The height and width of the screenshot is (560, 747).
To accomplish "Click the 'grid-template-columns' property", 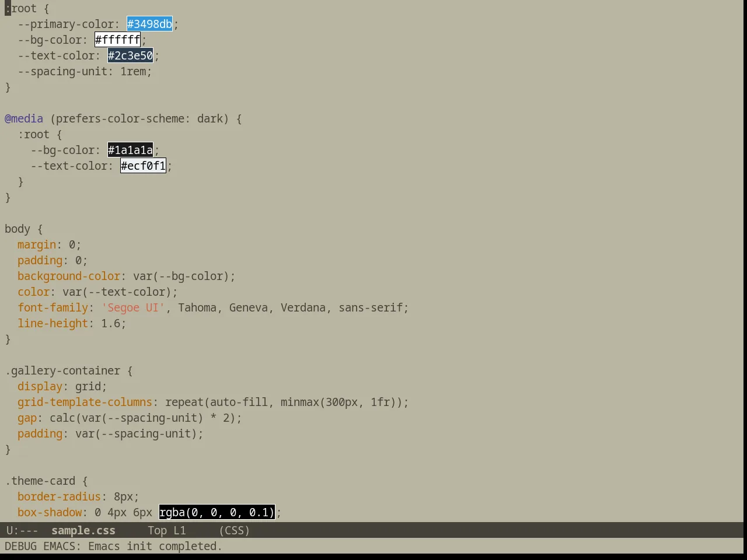I will pos(85,402).
